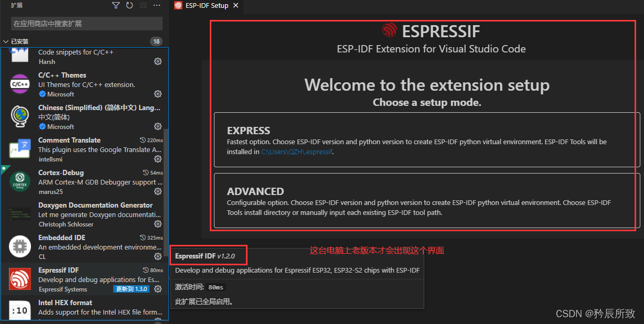Close the ESP-IDF Setup tab
This screenshot has width=644, height=324.
(x=235, y=6)
